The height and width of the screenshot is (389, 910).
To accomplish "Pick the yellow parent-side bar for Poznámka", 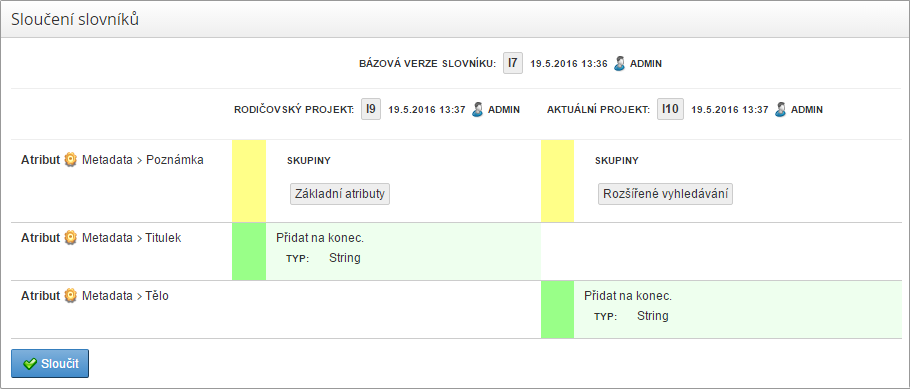I will (249, 181).
